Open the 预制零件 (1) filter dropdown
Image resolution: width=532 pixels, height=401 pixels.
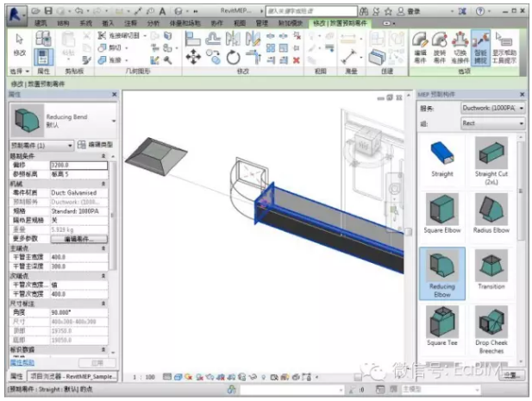(x=41, y=145)
